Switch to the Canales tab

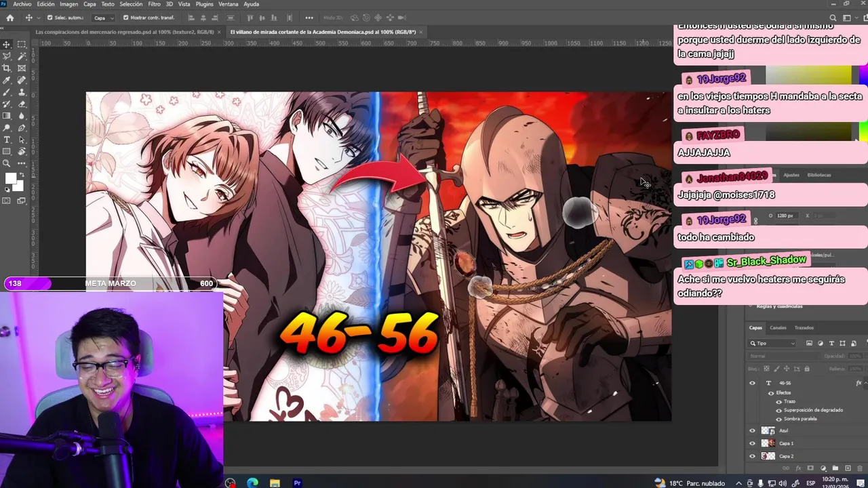point(778,328)
